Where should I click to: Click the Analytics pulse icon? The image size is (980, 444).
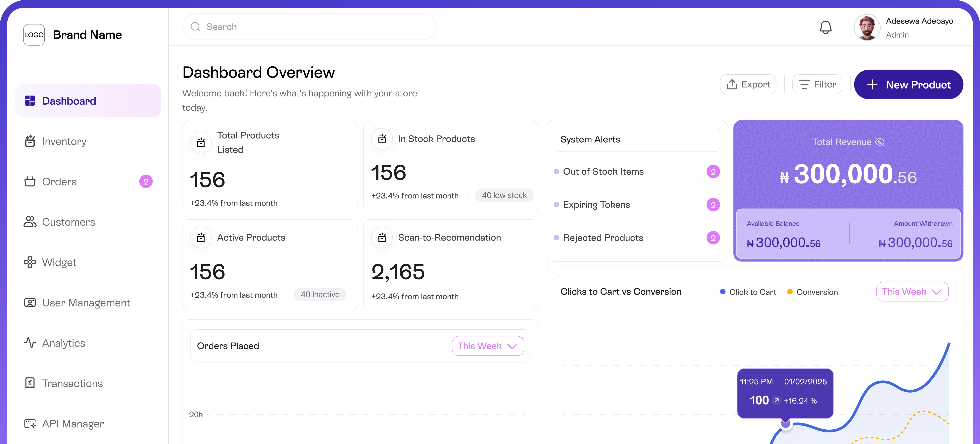coord(30,343)
